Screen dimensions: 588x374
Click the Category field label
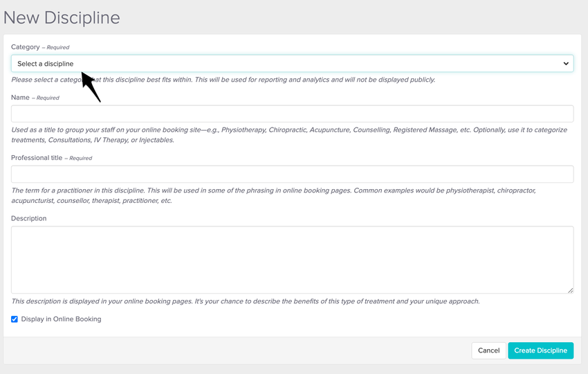click(25, 47)
